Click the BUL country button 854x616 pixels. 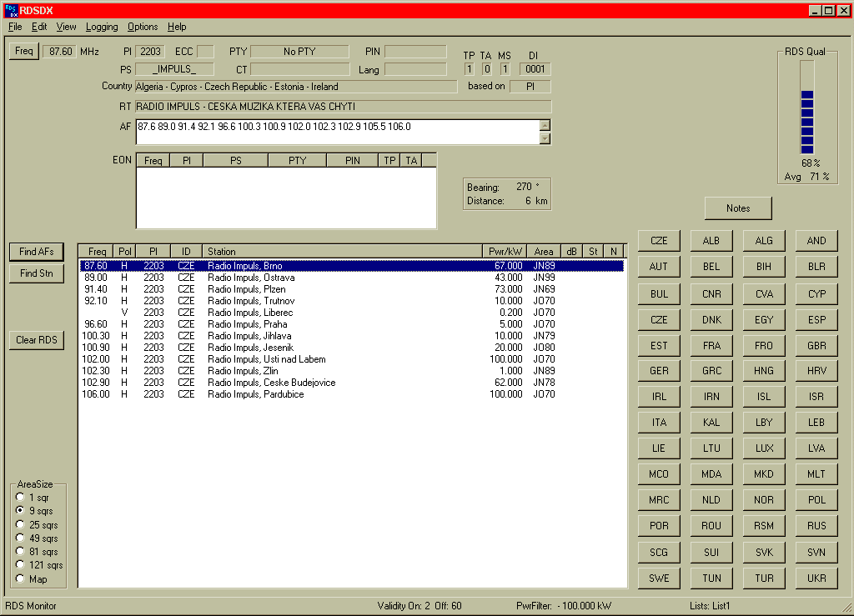(659, 294)
